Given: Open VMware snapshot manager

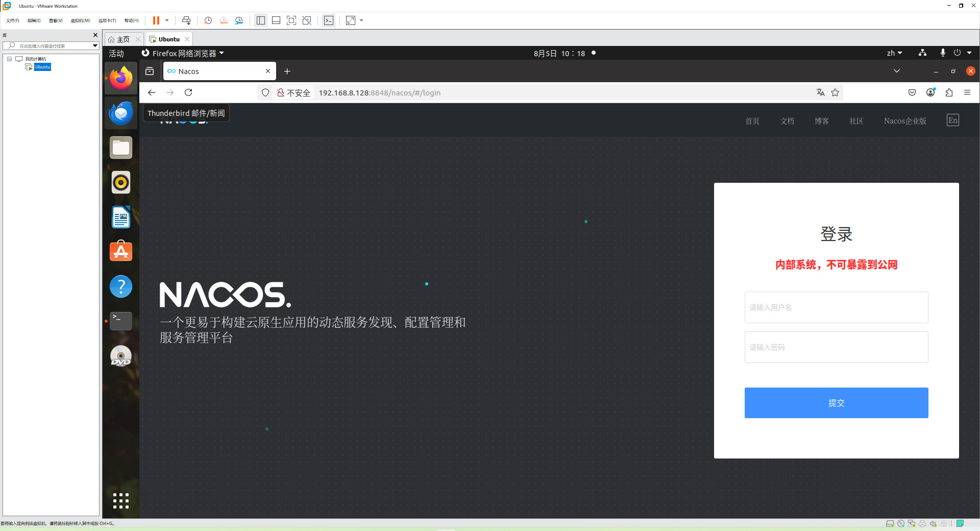Looking at the screenshot, I should point(239,20).
